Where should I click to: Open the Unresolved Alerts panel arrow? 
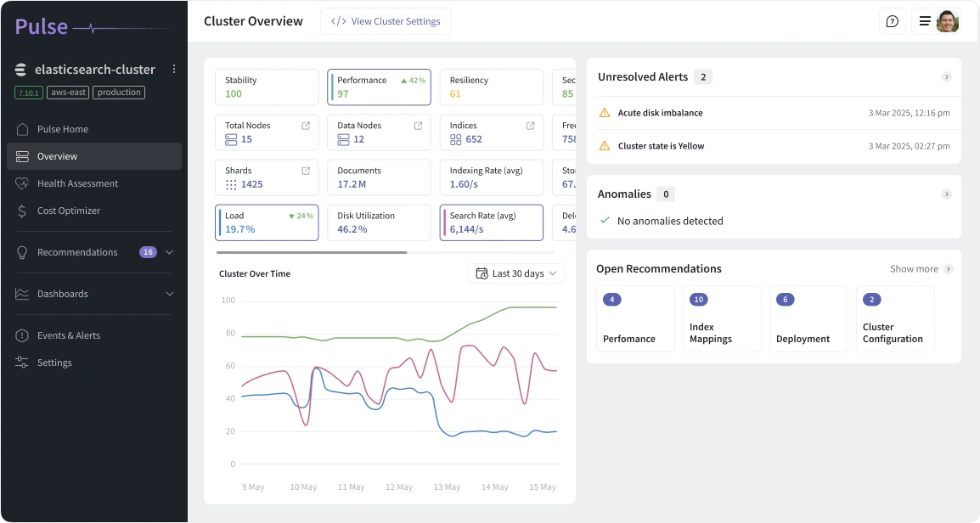pyautogui.click(x=946, y=76)
